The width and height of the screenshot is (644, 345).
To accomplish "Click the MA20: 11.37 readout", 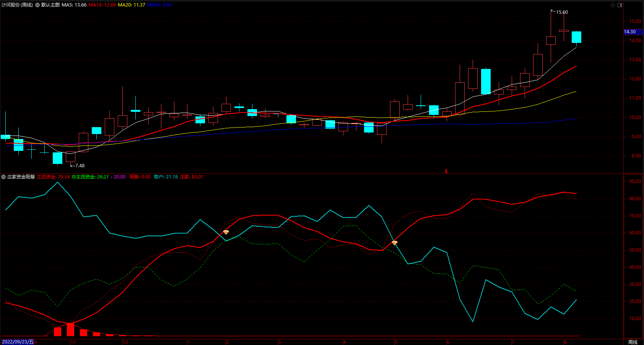I will click(132, 5).
